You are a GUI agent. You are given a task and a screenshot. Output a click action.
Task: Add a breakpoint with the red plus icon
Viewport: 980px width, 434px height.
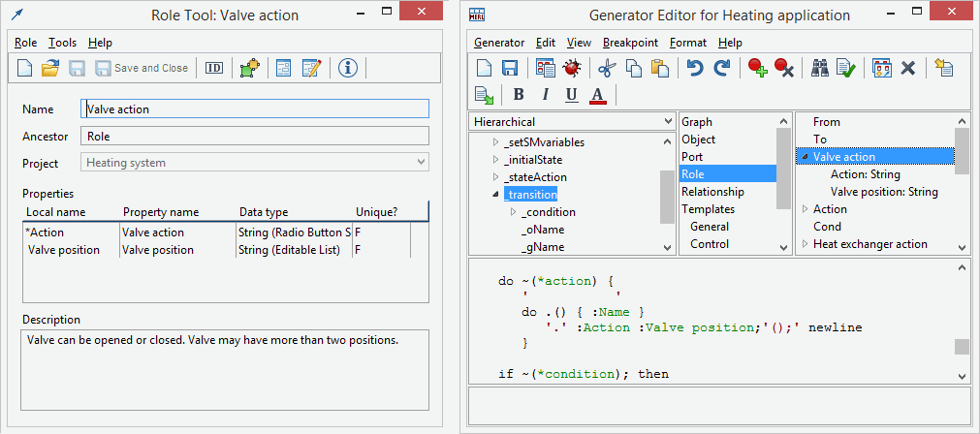(x=757, y=68)
